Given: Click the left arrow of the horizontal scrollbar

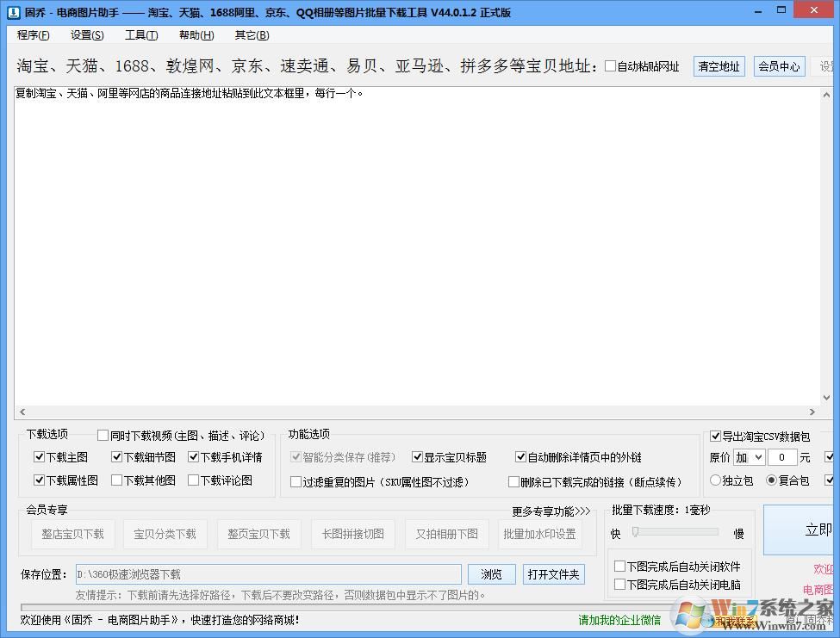Looking at the screenshot, I should point(22,412).
